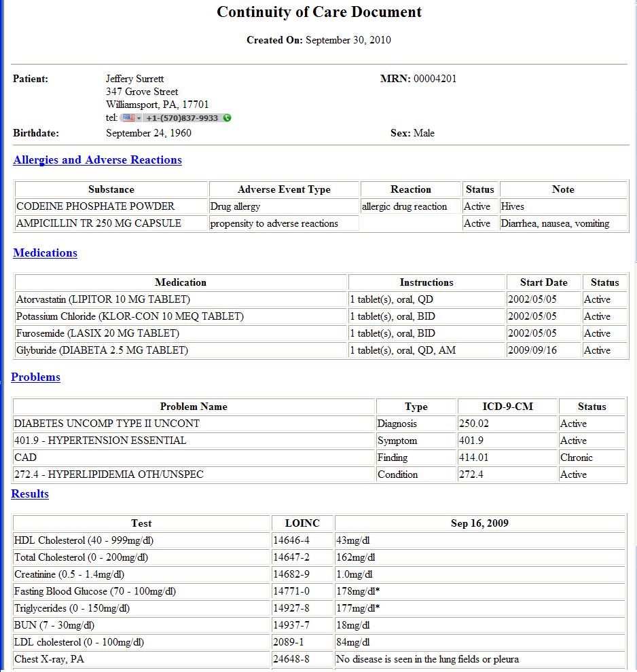637x672 pixels.
Task: Click the MRN value 00004201
Action: point(435,79)
